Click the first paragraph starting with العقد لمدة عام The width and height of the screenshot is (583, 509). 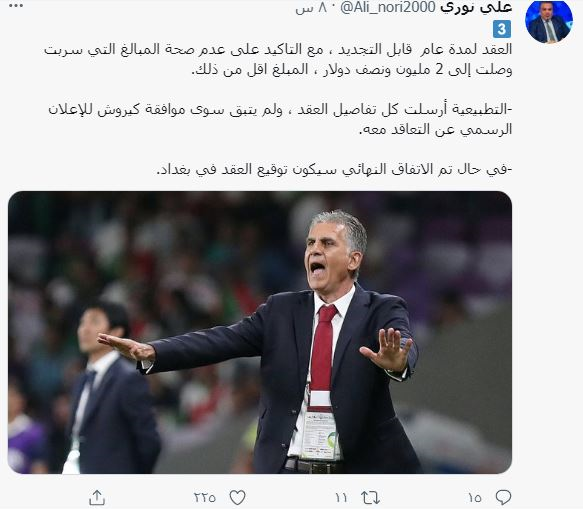(x=278, y=59)
